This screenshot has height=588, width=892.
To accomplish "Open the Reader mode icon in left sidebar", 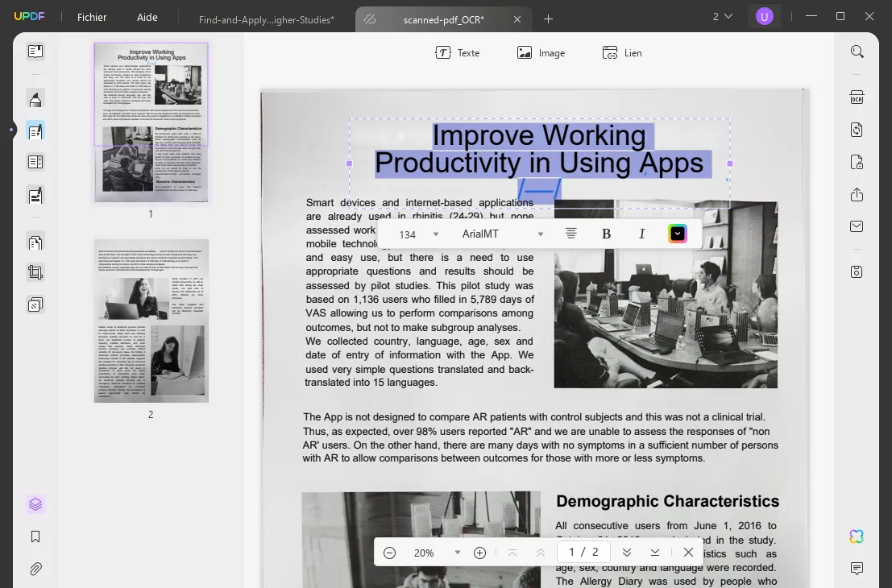I will (35, 52).
